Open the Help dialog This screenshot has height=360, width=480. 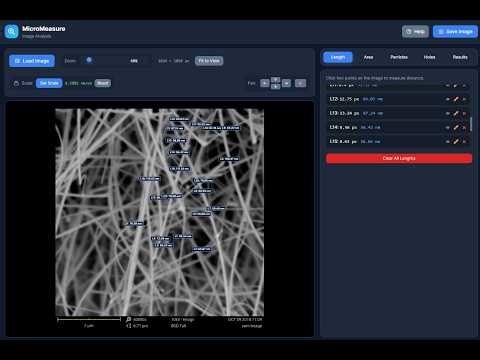(x=415, y=32)
